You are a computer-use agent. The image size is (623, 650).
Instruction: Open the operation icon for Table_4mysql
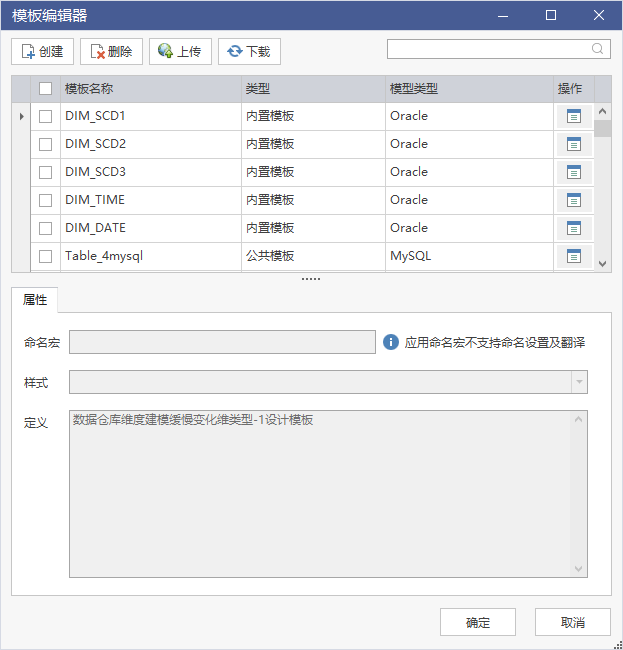[574, 256]
